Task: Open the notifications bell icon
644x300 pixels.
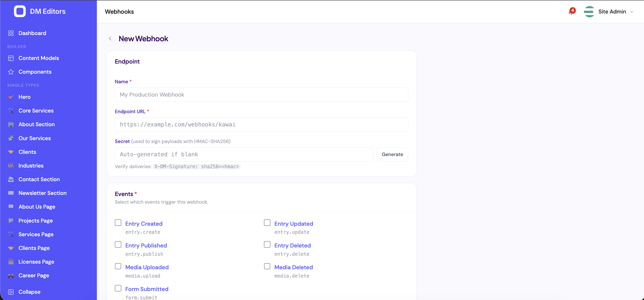Action: click(571, 11)
